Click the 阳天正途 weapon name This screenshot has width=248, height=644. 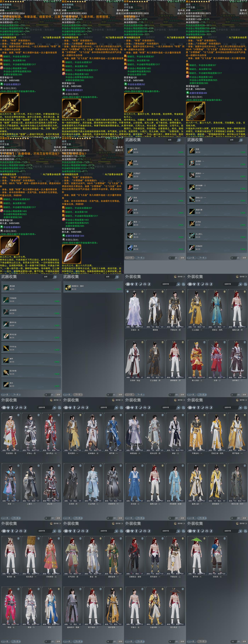click(x=13, y=334)
